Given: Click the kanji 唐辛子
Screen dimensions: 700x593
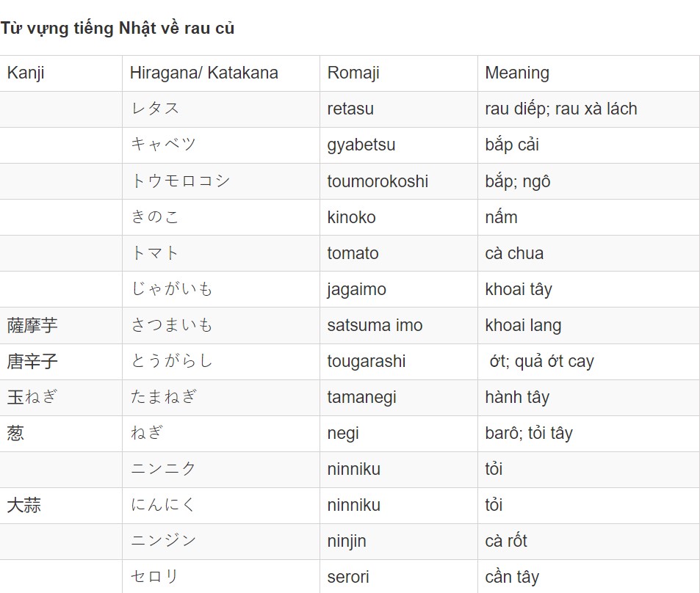Looking at the screenshot, I should coord(32,361).
